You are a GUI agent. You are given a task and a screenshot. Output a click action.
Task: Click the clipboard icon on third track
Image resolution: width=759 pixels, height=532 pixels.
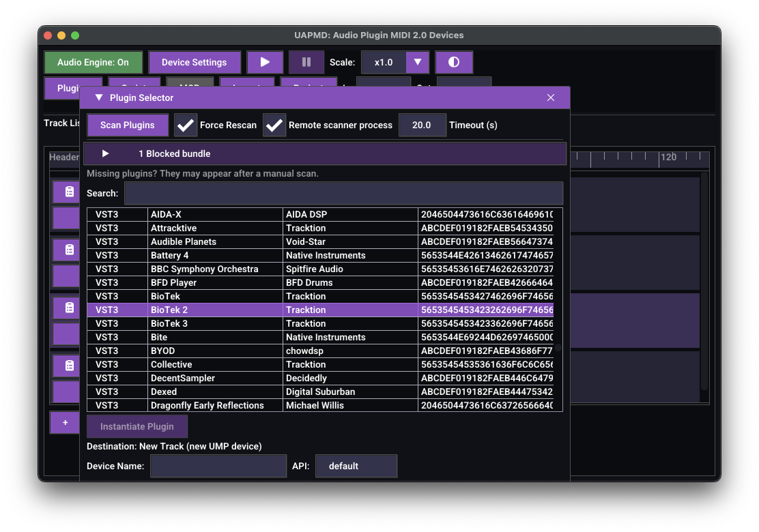tap(69, 308)
